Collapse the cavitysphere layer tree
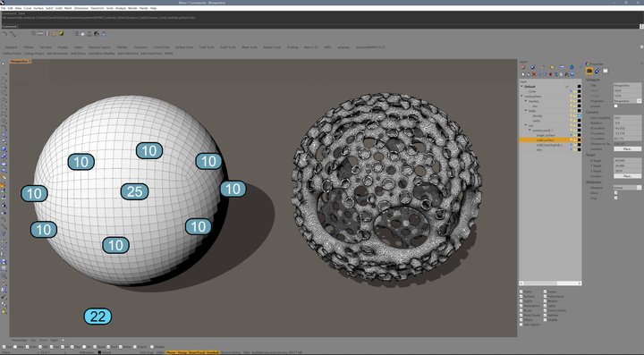 (x=521, y=96)
